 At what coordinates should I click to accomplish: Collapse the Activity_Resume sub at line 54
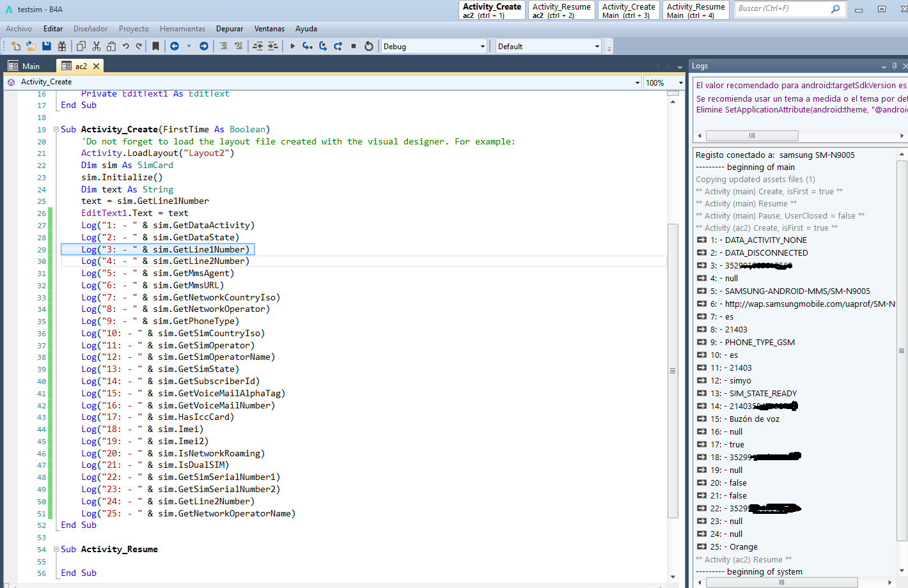(x=56, y=550)
